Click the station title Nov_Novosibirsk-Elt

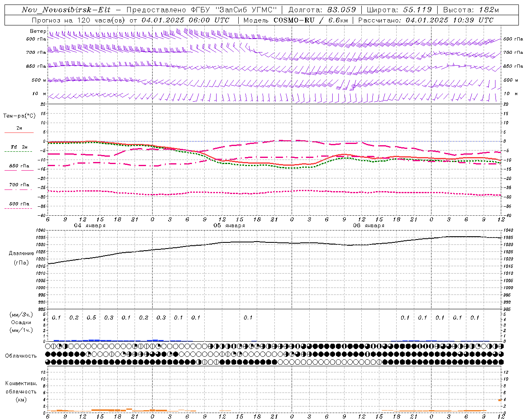coord(66,10)
